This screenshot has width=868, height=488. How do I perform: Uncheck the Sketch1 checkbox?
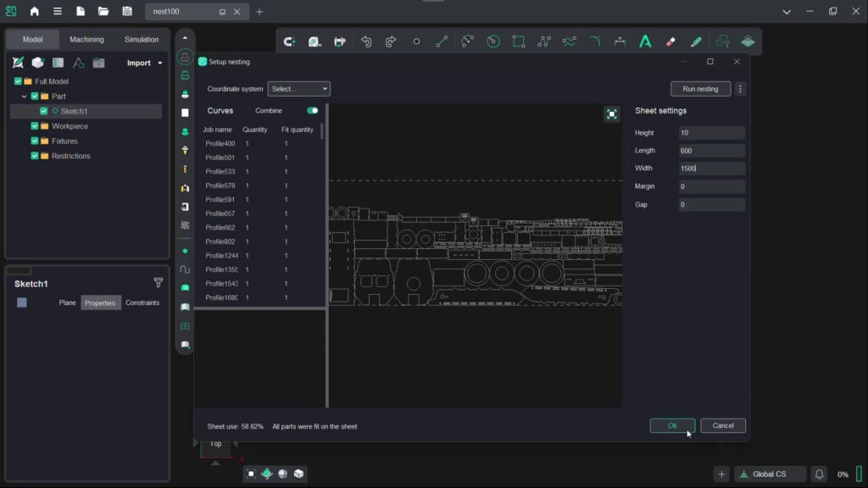point(44,111)
